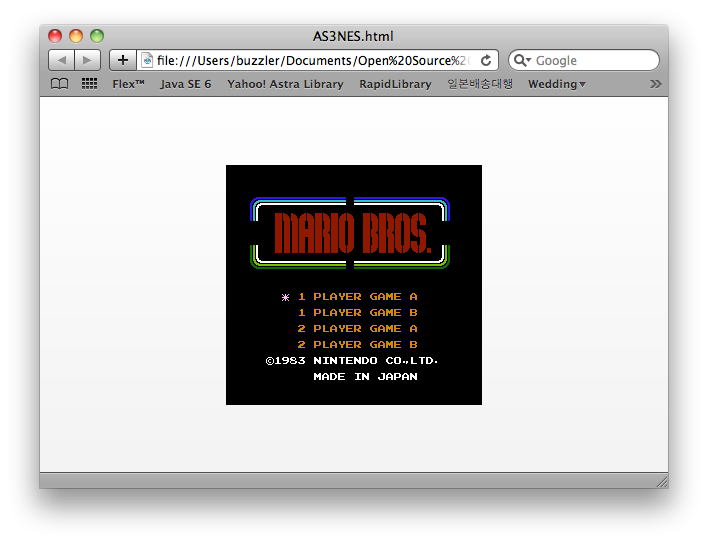Go forward with the forward arrow
Viewport: 708px width, 543px height.
click(88, 60)
